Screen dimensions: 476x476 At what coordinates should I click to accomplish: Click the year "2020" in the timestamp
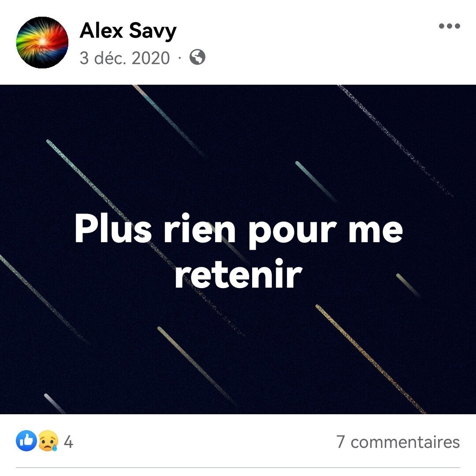pos(151,58)
